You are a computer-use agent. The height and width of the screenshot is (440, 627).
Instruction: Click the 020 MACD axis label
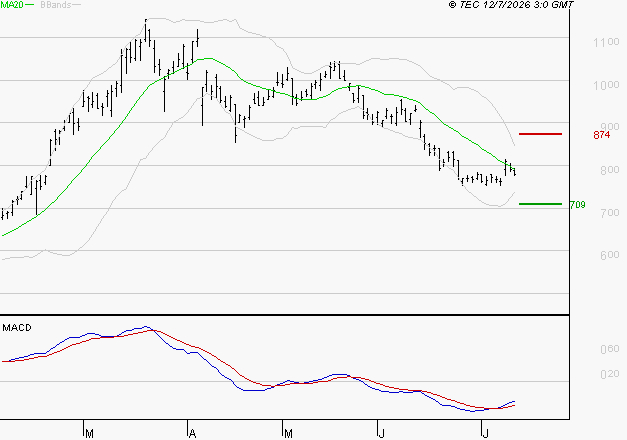pyautogui.click(x=610, y=374)
